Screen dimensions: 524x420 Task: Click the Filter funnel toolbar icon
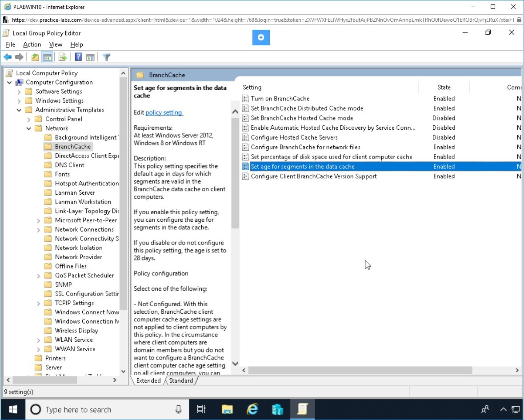click(106, 57)
